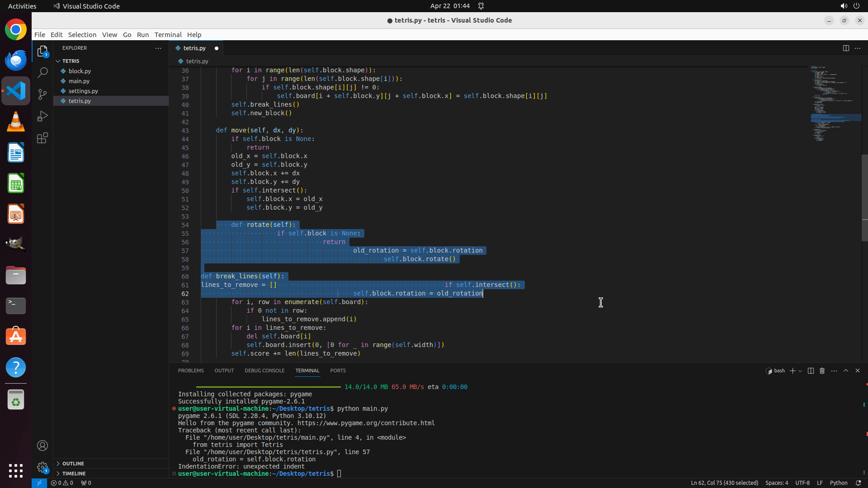Kill terminal with the trash icon
868x488 pixels.
[x=822, y=371]
